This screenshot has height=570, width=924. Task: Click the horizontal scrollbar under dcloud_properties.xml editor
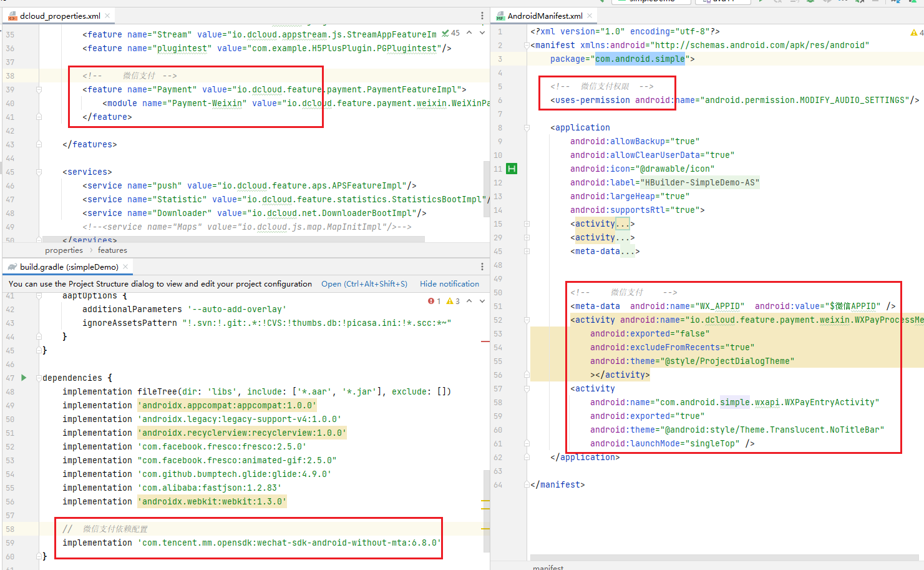231,238
